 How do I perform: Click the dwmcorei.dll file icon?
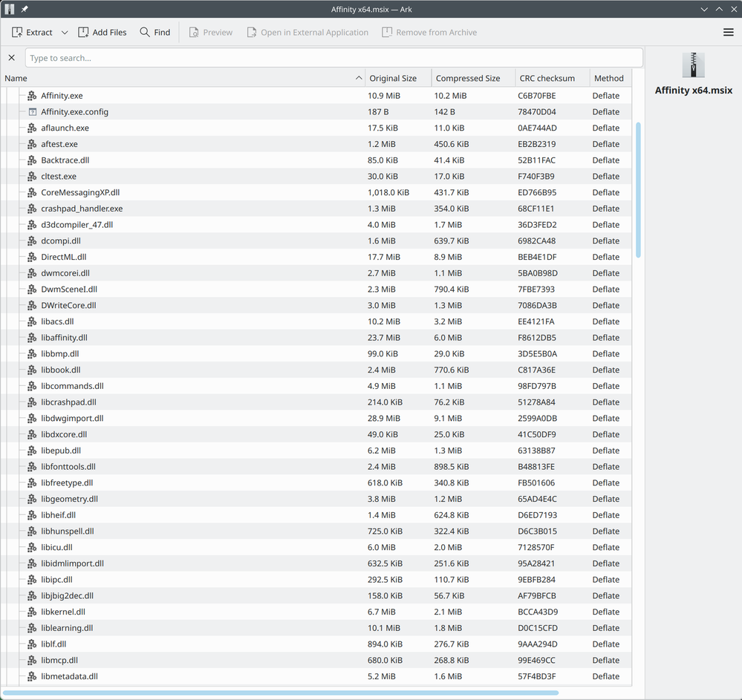tap(32, 273)
